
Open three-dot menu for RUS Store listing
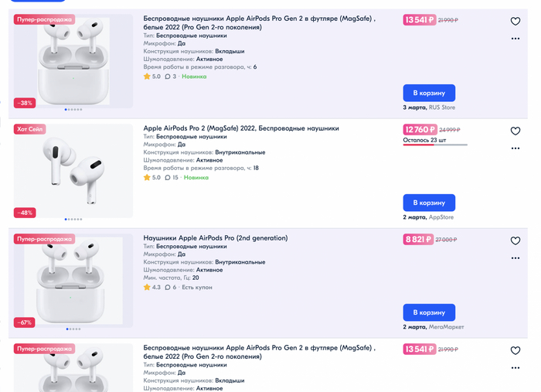click(x=515, y=38)
